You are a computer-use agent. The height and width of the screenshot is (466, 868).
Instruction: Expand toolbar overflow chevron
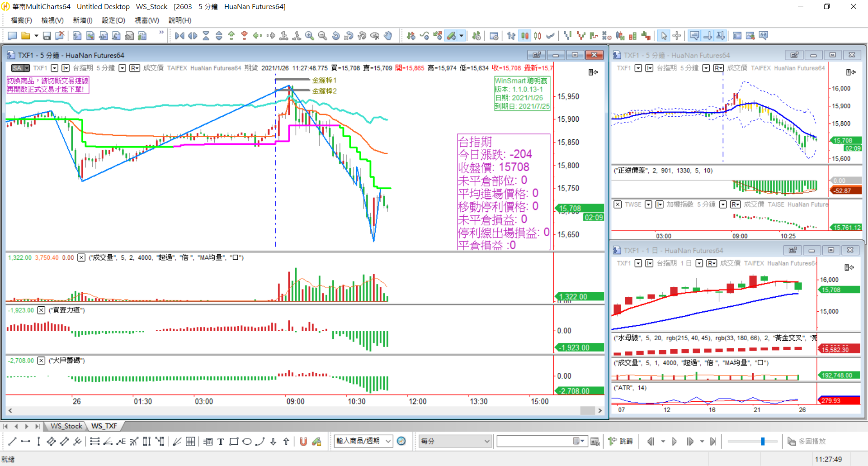pos(161,33)
